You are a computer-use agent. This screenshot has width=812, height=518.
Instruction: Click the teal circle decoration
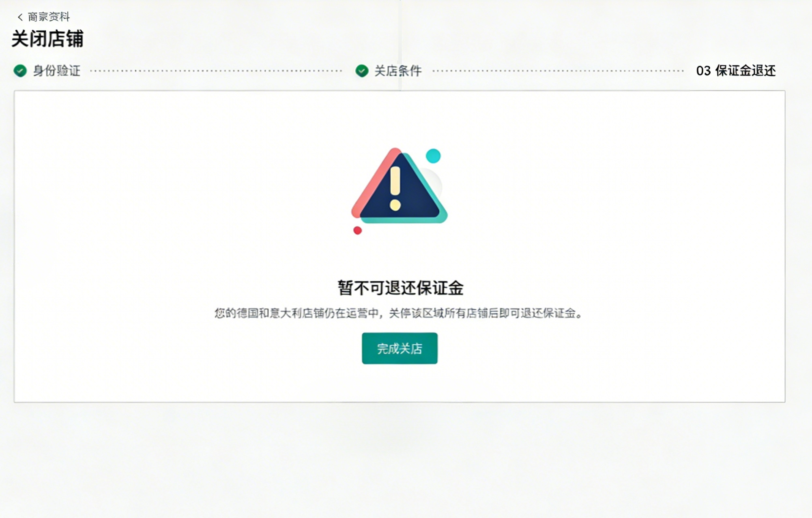coord(433,156)
